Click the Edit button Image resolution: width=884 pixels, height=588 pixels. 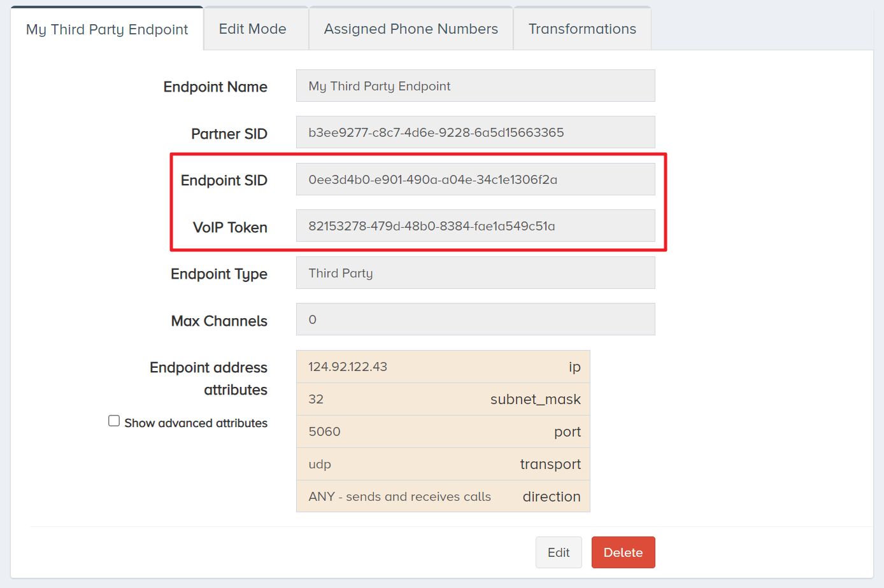point(559,552)
